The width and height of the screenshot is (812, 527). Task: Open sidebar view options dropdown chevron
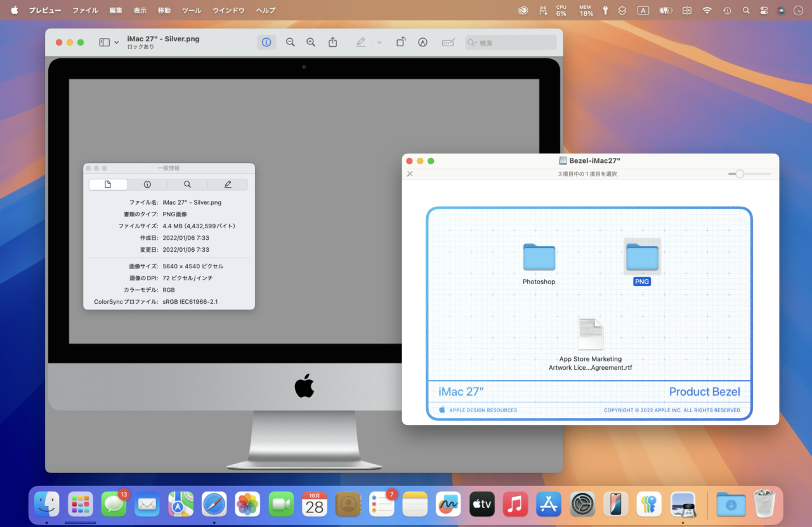(x=116, y=42)
